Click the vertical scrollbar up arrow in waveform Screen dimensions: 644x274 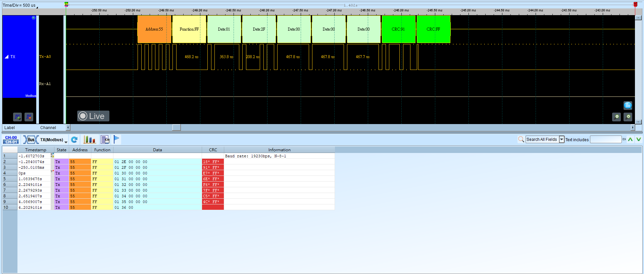pos(638,18)
